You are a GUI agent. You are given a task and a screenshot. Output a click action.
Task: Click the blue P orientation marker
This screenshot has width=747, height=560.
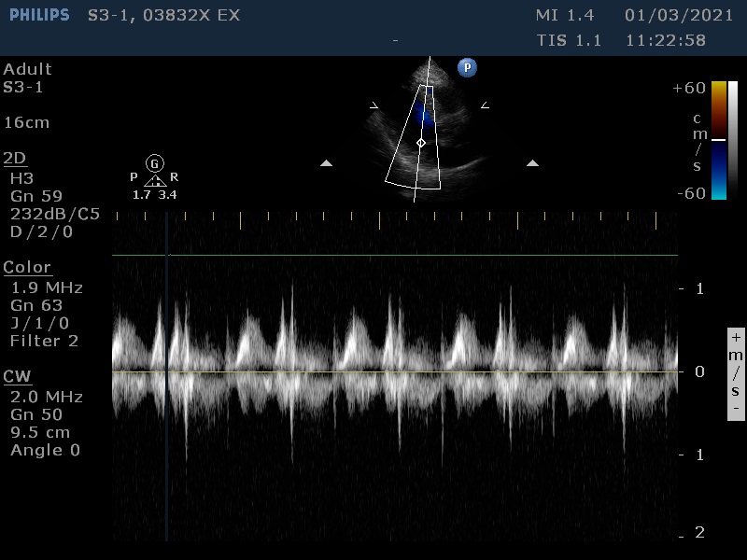click(467, 66)
